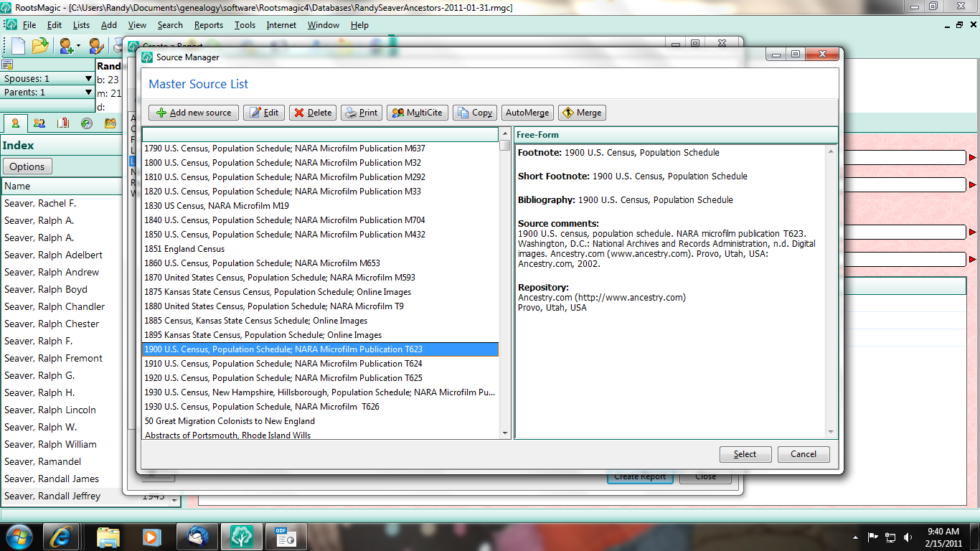The image size is (980, 551).
Task: Click Create Report button in background window
Action: 640,477
